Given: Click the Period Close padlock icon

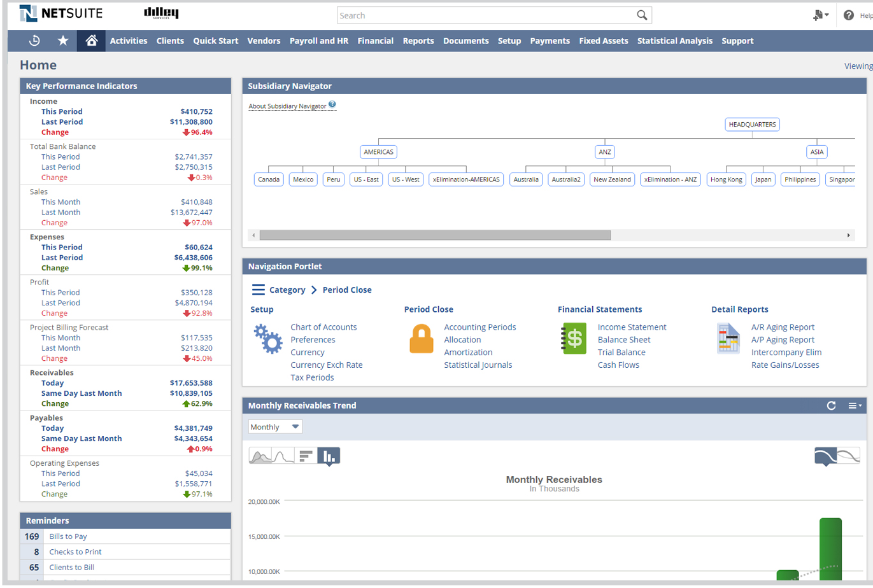Looking at the screenshot, I should click(422, 339).
